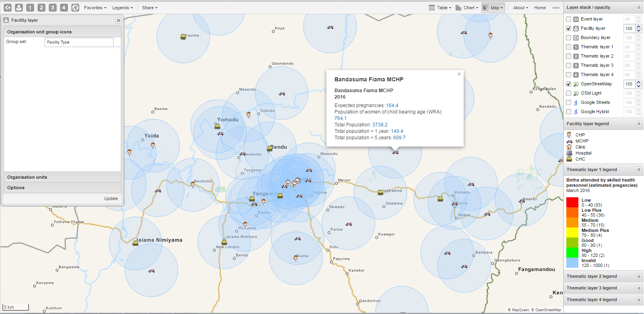Image resolution: width=644 pixels, height=314 pixels.
Task: Click the Biama CHP facility marker
Action: click(296, 258)
